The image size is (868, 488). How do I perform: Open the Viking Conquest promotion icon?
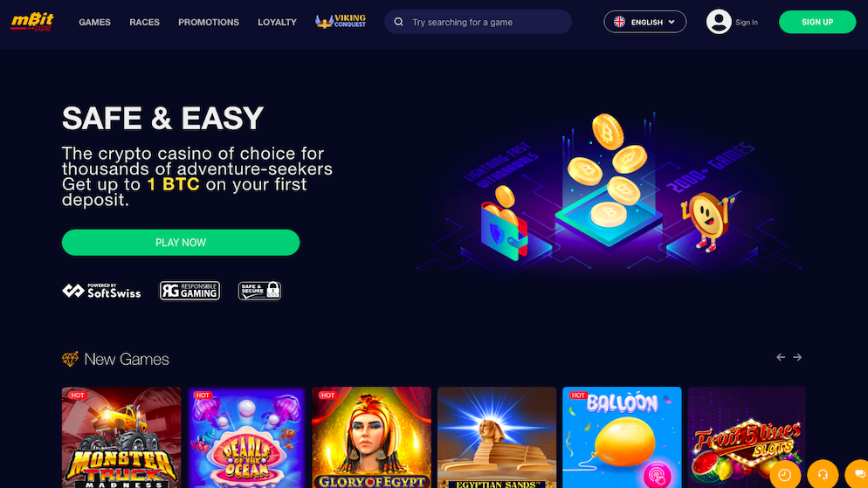[x=341, y=22]
